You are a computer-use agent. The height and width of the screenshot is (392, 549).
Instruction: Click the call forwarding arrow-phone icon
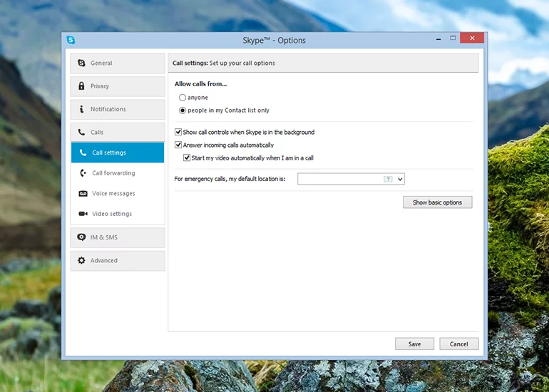point(83,173)
